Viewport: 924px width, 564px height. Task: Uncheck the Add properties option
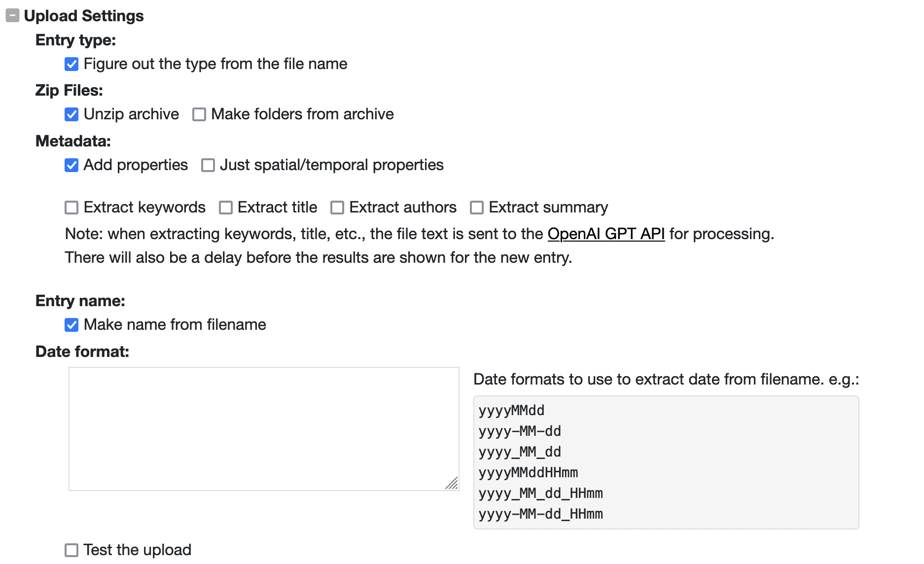point(71,165)
